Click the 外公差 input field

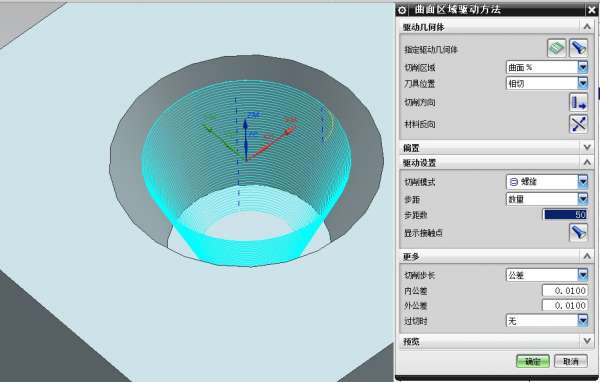[565, 305]
